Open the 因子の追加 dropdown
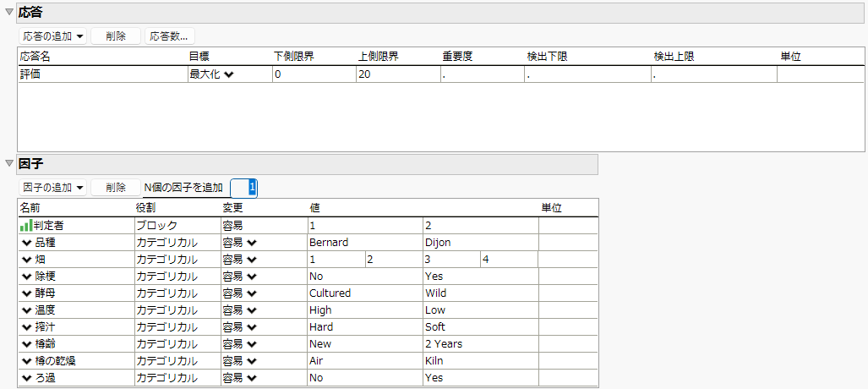Image resolution: width=868 pixels, height=389 pixels. pos(53,188)
